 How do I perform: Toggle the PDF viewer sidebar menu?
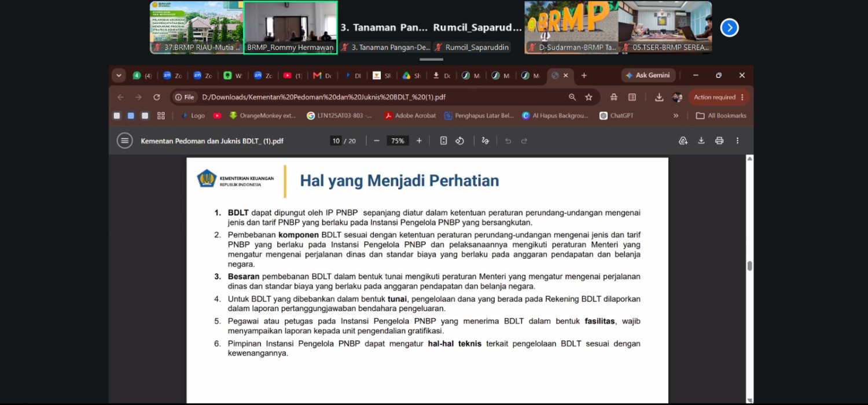click(124, 141)
